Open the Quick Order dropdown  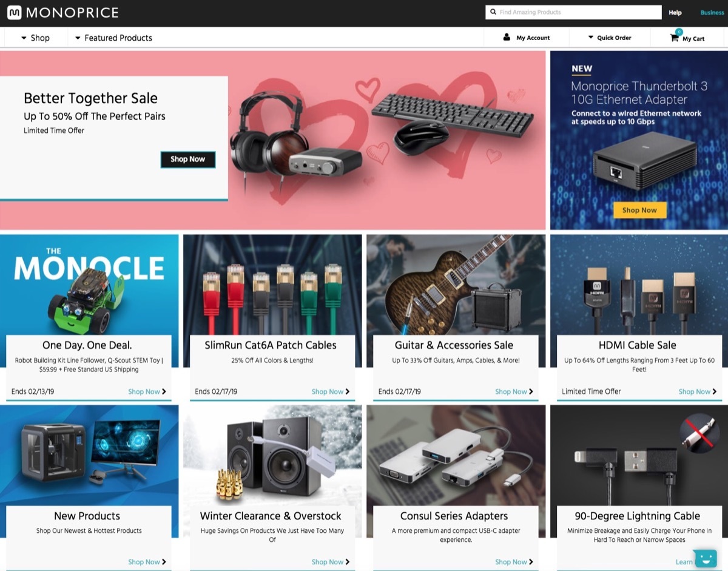pos(610,37)
